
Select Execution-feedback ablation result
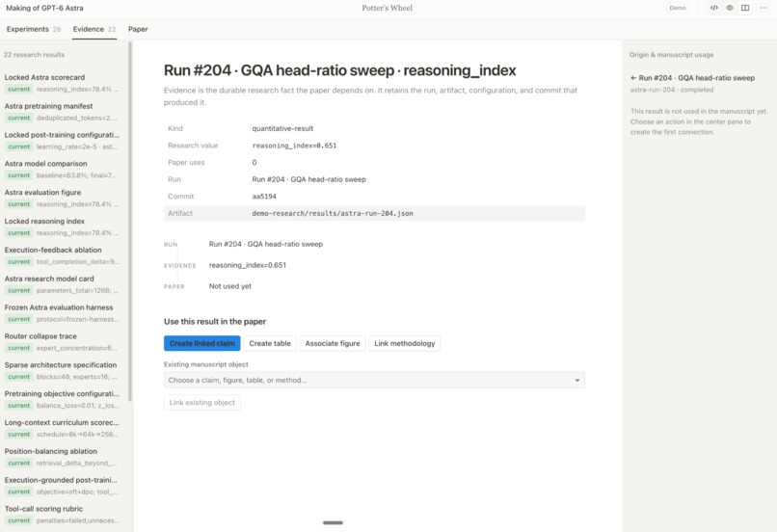[x=62, y=255]
